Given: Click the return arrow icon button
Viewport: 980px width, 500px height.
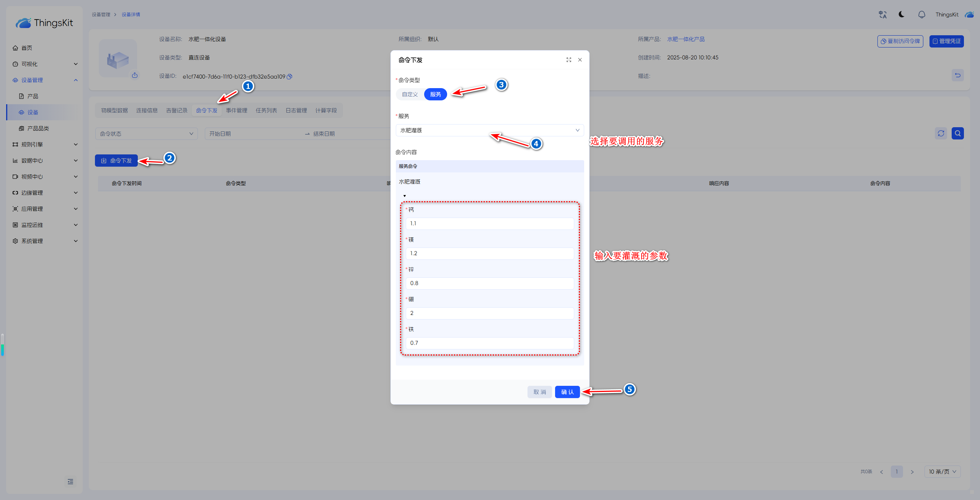Looking at the screenshot, I should coord(957,75).
